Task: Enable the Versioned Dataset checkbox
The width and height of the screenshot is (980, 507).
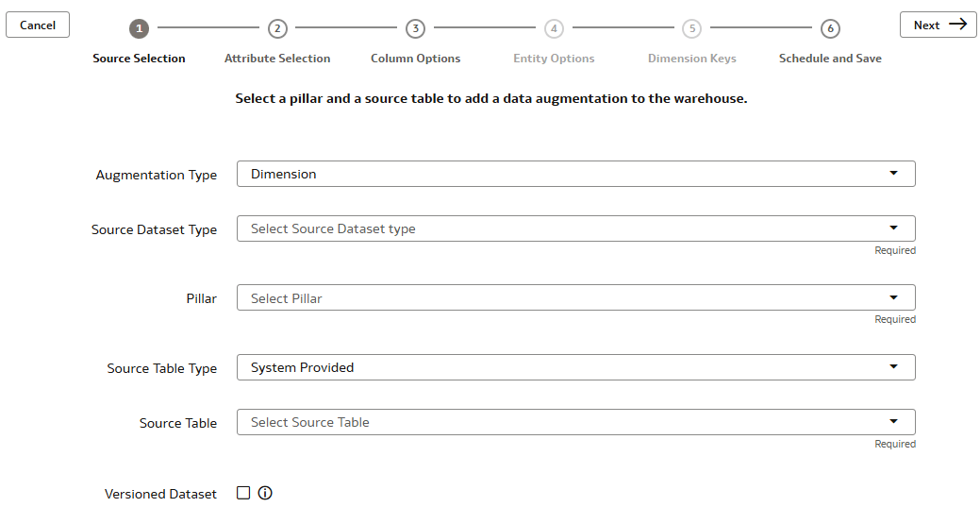Action: pyautogui.click(x=243, y=493)
